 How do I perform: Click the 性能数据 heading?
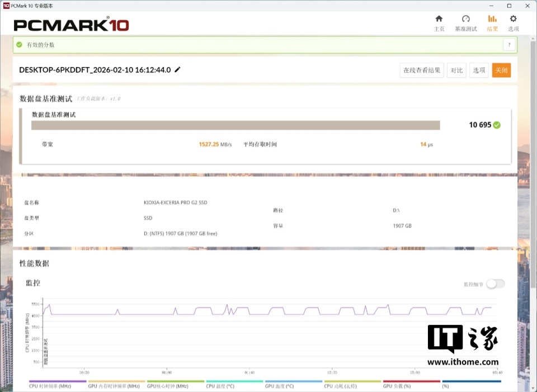[x=34, y=263]
